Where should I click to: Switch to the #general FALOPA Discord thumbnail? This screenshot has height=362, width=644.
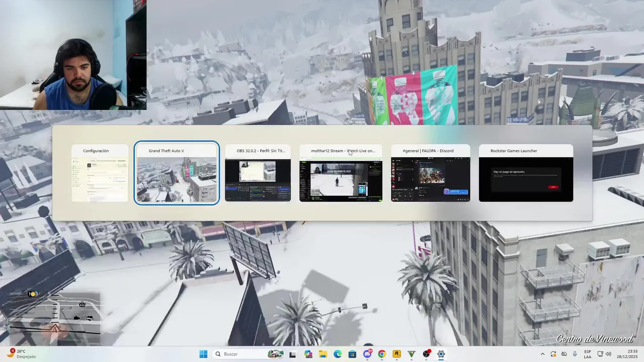(x=431, y=173)
